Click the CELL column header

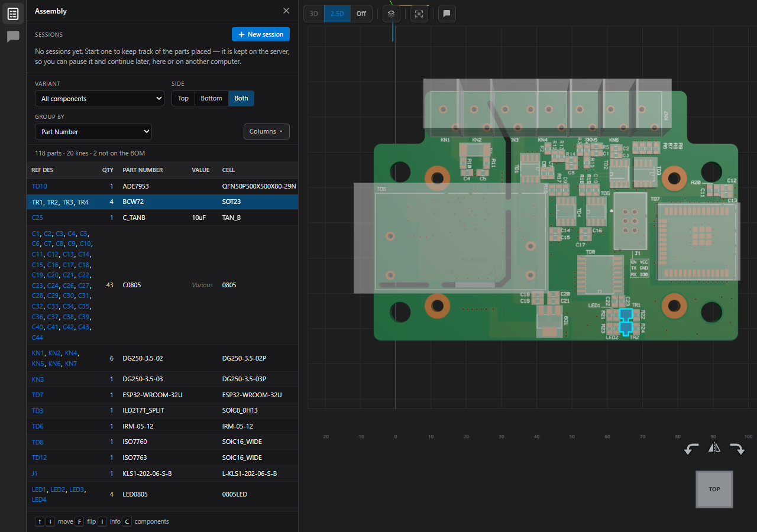(228, 170)
